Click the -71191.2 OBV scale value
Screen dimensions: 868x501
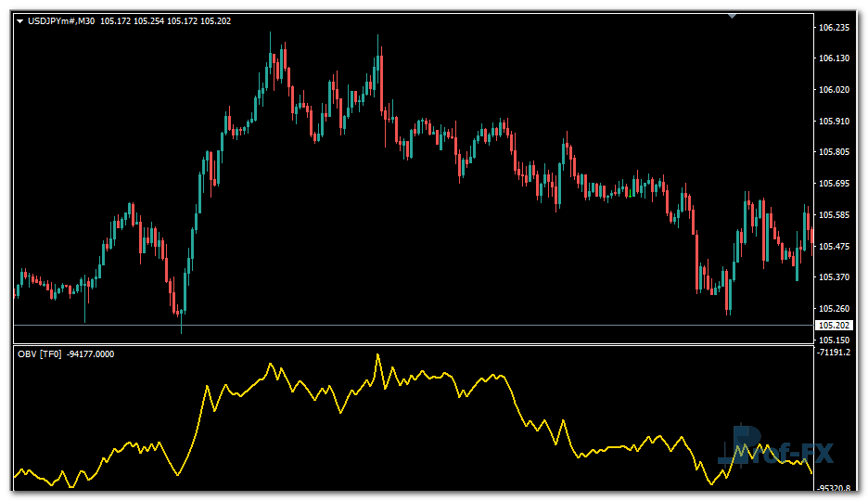[835, 353]
